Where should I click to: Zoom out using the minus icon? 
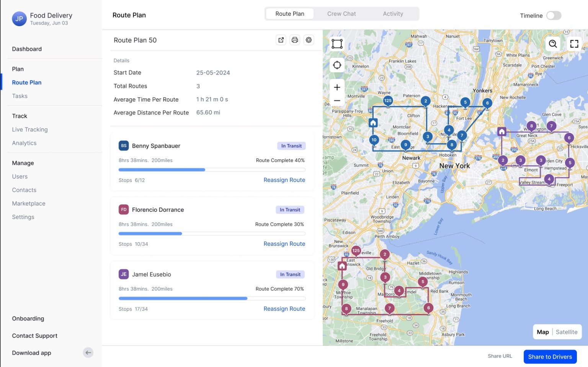pos(336,100)
